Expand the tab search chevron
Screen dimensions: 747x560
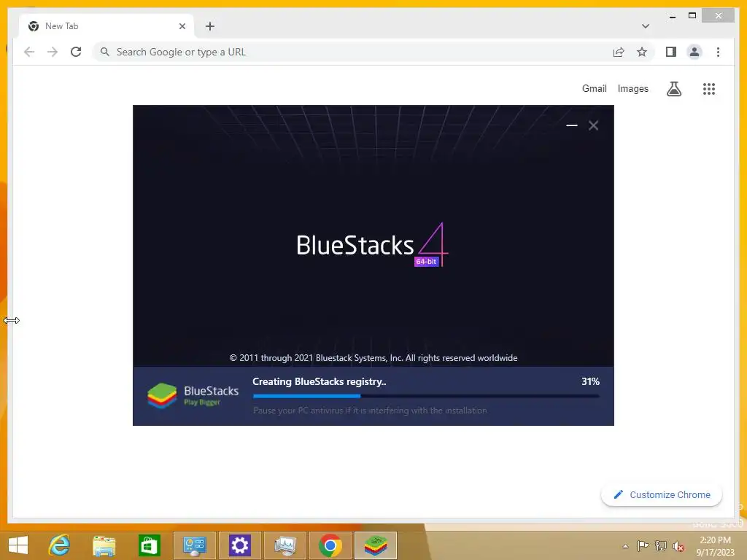646,26
